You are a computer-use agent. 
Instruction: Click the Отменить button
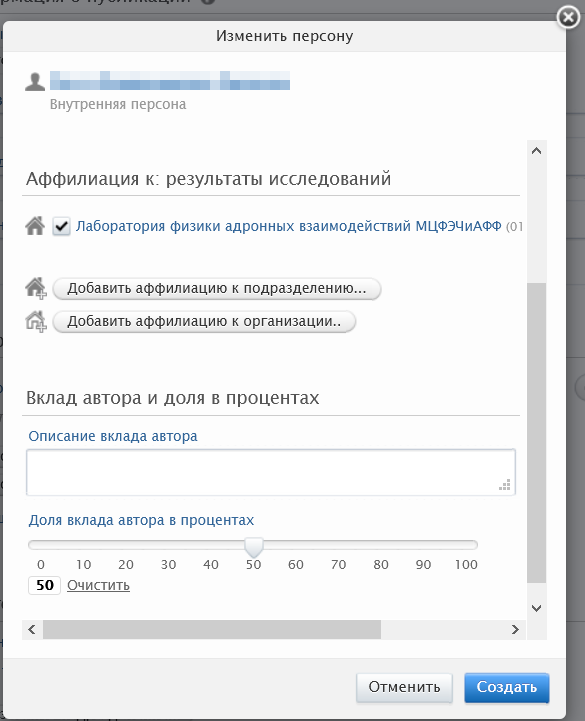pos(404,687)
